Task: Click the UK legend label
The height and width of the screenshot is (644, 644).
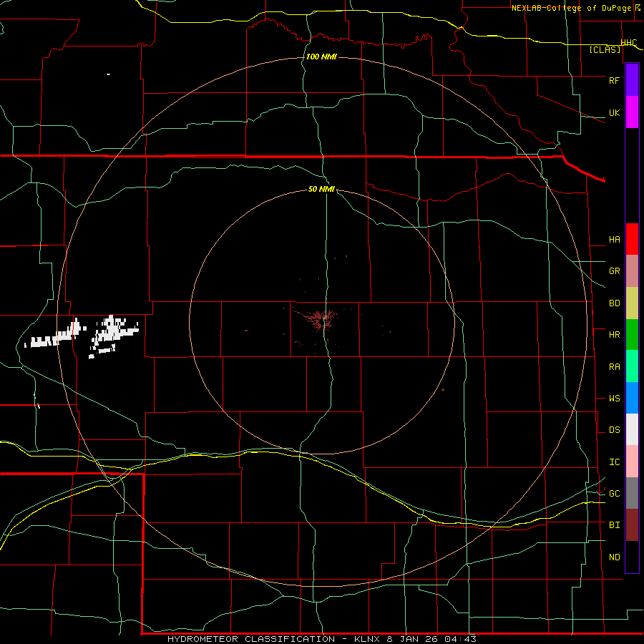Action: [x=614, y=112]
